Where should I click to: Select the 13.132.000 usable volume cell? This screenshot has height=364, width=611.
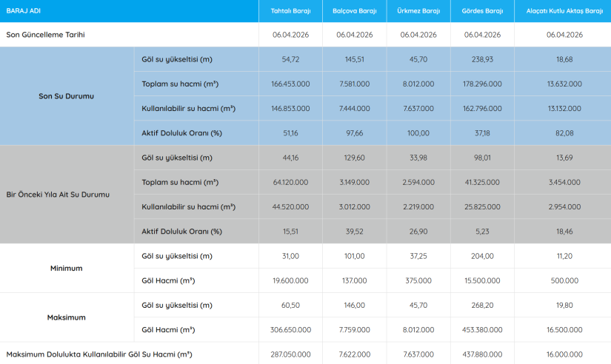click(x=564, y=109)
